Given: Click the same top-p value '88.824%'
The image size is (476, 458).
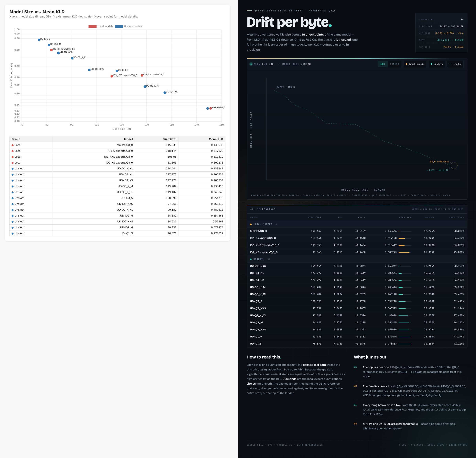Looking at the screenshot, I should point(459,231).
